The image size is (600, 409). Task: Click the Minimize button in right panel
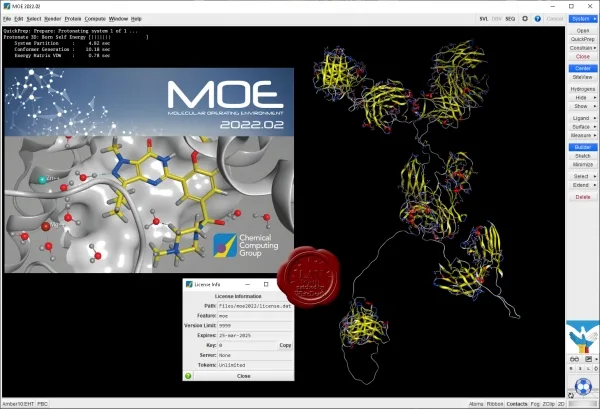point(583,164)
